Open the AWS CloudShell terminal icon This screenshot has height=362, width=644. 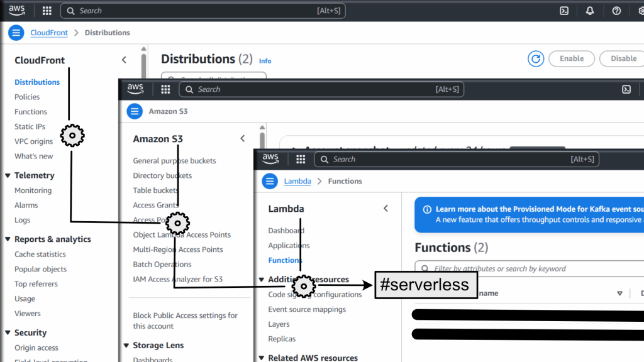(564, 11)
